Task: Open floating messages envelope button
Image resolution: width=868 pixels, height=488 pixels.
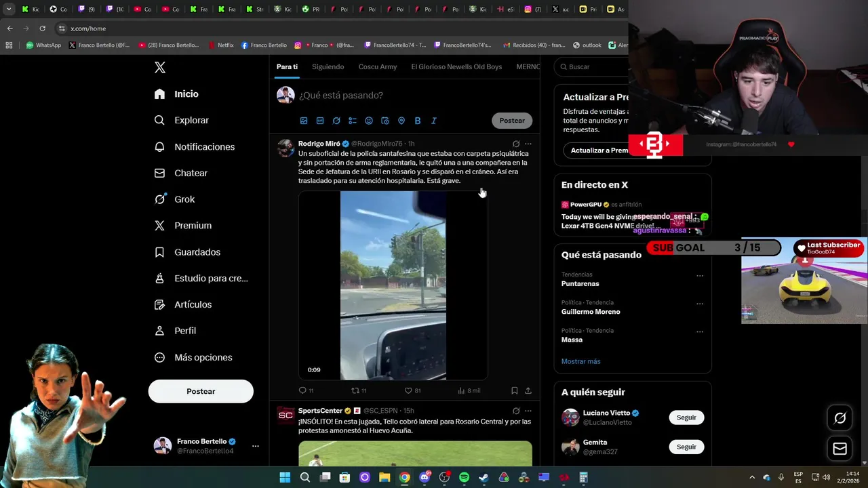Action: tap(840, 449)
